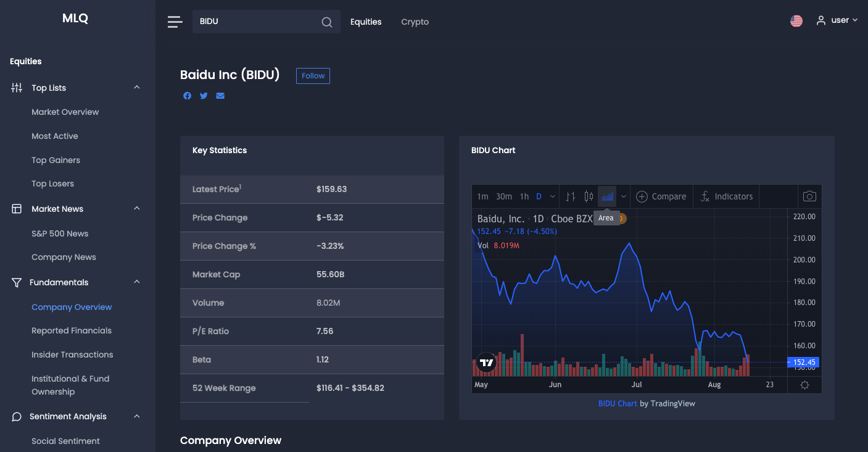Open Market Overview in sidebar
The height and width of the screenshot is (452, 868).
point(65,112)
